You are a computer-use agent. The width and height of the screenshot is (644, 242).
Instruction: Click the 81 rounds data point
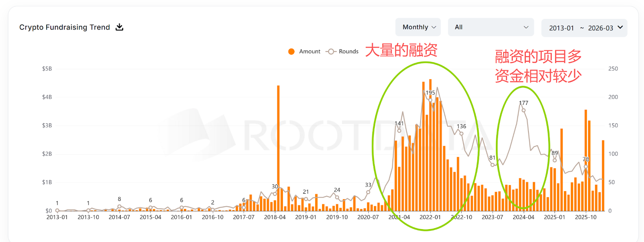(493, 165)
